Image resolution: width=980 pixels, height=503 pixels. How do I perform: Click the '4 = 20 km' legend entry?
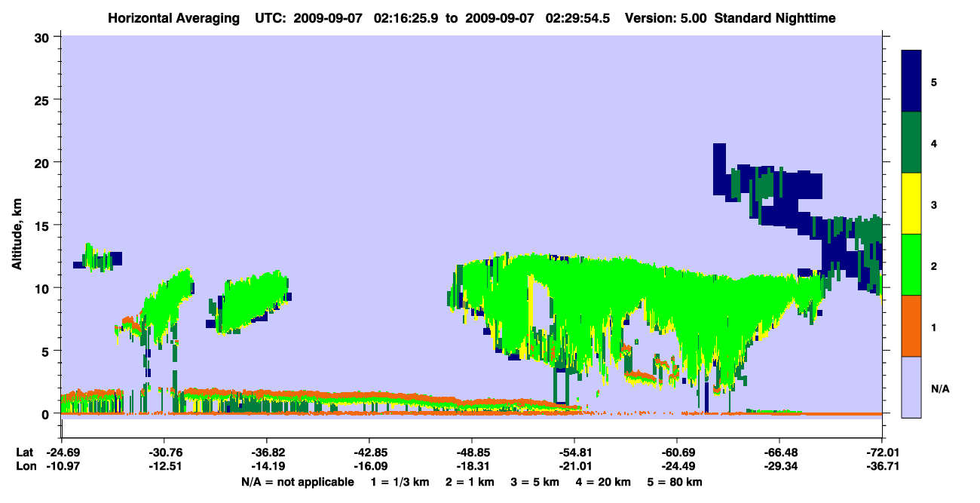pos(604,482)
